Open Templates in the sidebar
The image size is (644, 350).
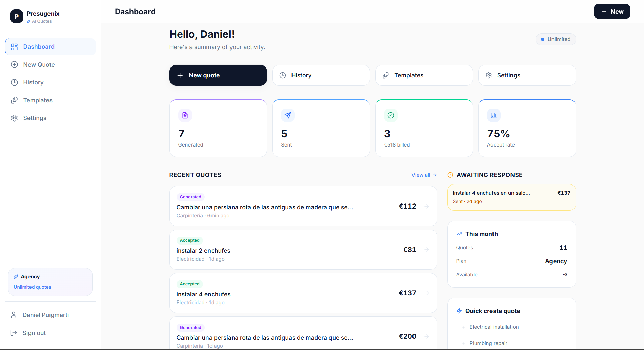coord(51,100)
